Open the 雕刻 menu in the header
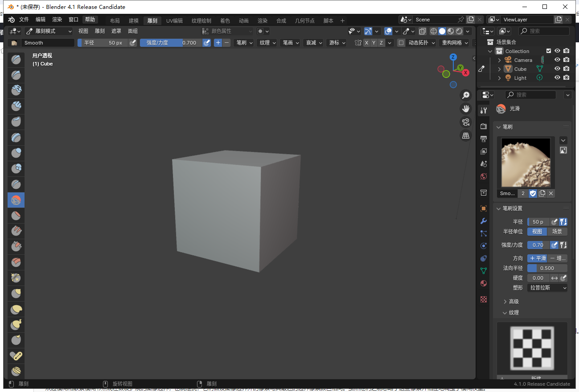 click(x=99, y=31)
